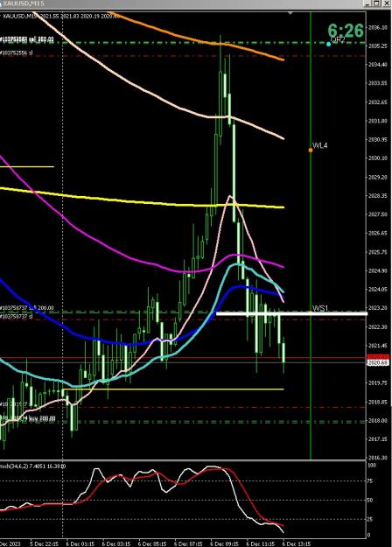This screenshot has height=547, width=392.
Task: Select the #103752582 sell order label
Action: pyautogui.click(x=27, y=39)
